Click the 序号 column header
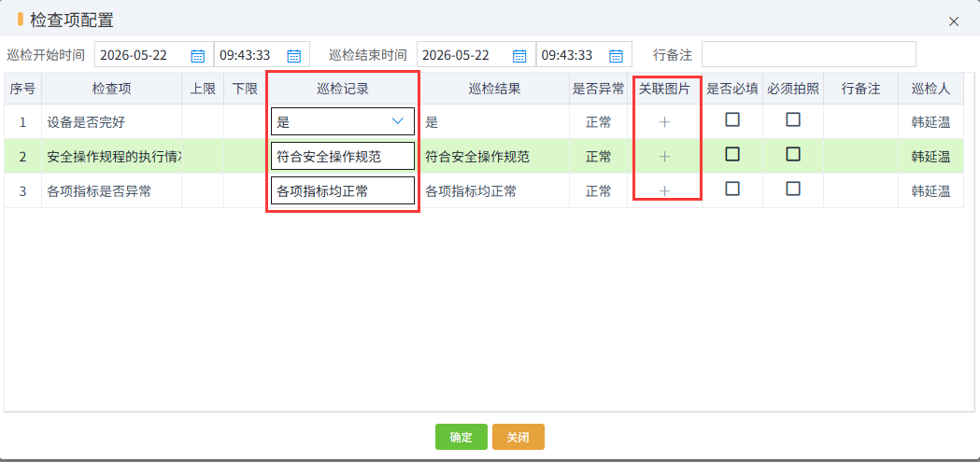 [22, 89]
